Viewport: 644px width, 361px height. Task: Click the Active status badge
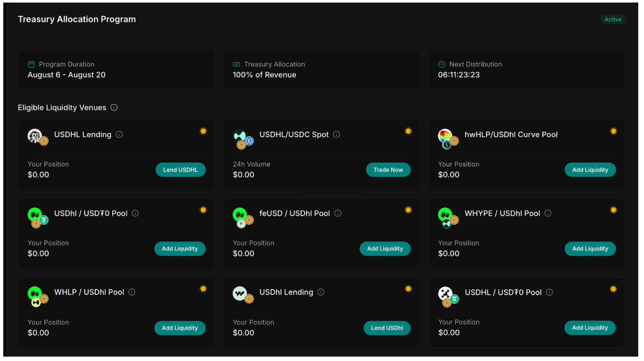[x=613, y=19]
